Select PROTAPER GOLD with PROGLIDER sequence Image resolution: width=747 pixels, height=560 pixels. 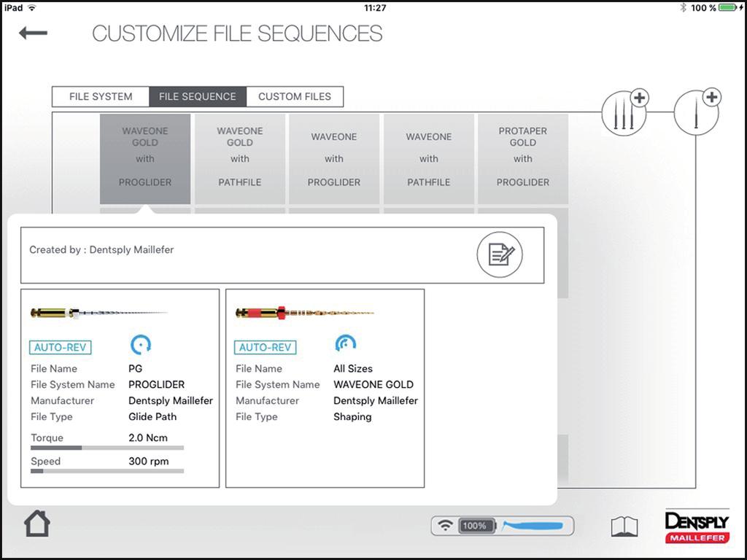[523, 158]
